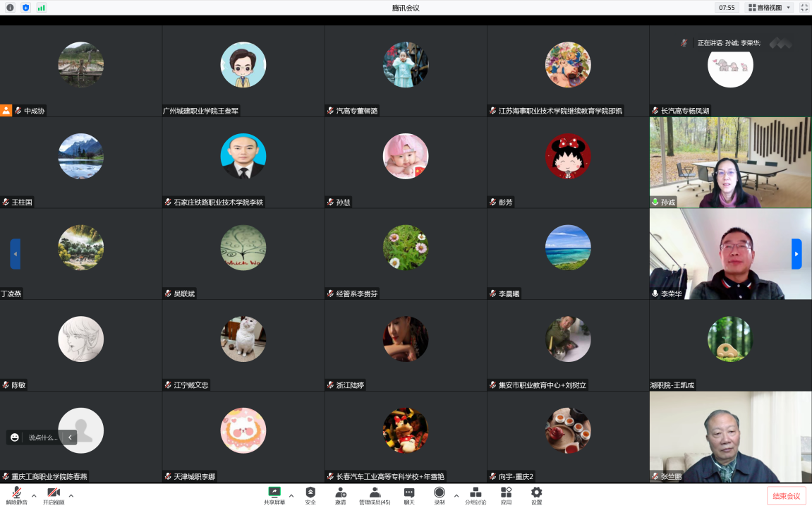Start recording the meeting
The height and width of the screenshot is (508, 812).
tap(440, 495)
